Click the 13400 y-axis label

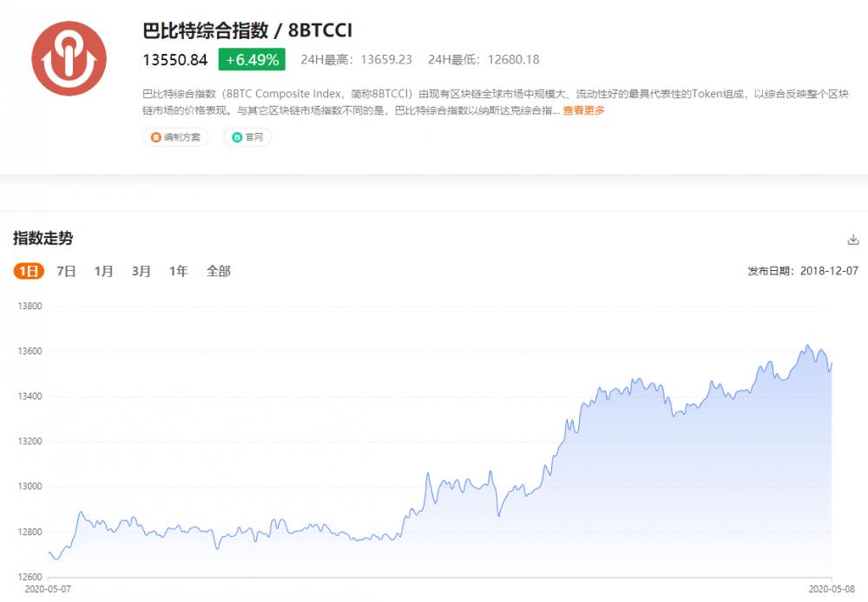pos(30,396)
